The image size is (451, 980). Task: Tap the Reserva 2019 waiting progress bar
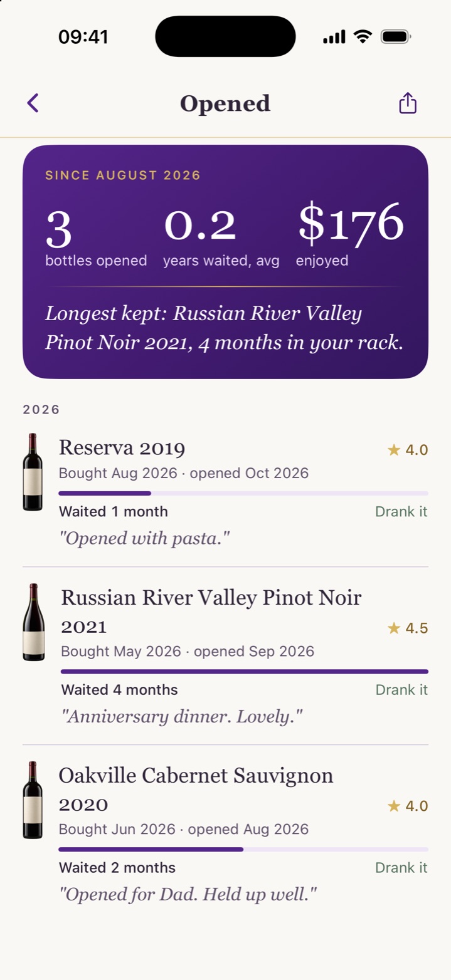243,493
